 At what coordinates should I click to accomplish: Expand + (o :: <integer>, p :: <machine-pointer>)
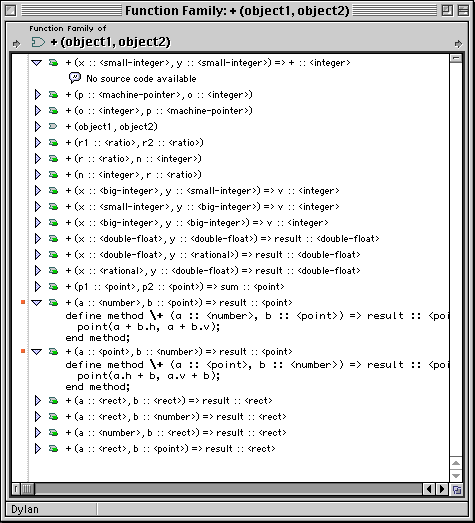point(38,110)
